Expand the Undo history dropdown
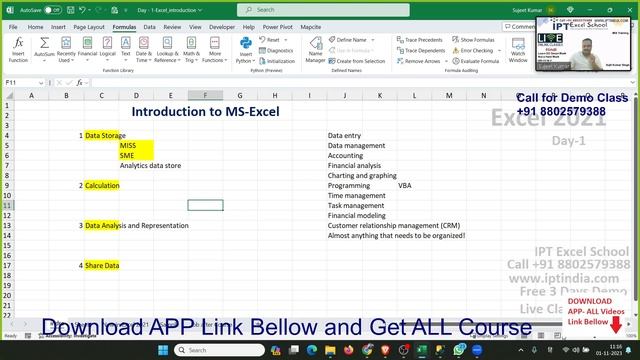Viewport: 640px width, 360px height. pyautogui.click(x=89, y=10)
